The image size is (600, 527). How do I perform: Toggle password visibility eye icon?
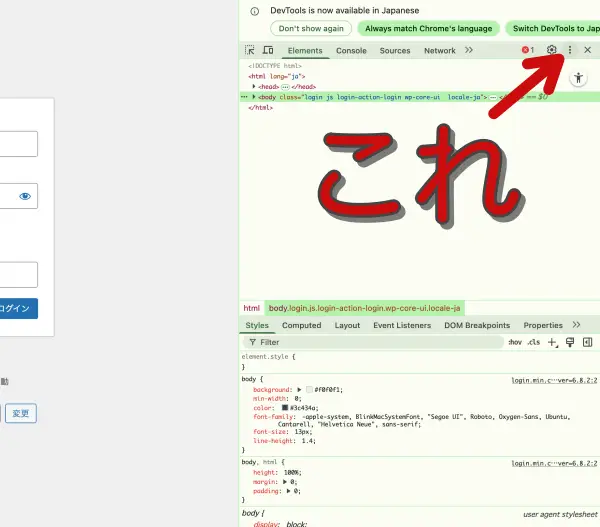tap(25, 197)
